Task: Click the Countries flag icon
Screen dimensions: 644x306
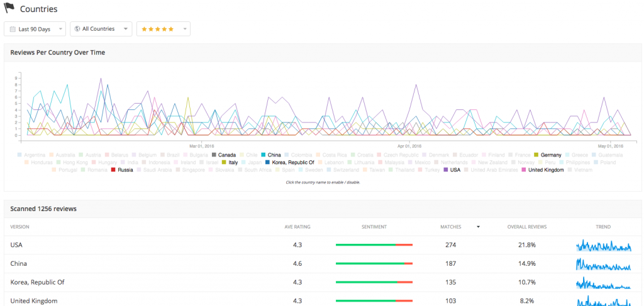Action: click(x=9, y=9)
